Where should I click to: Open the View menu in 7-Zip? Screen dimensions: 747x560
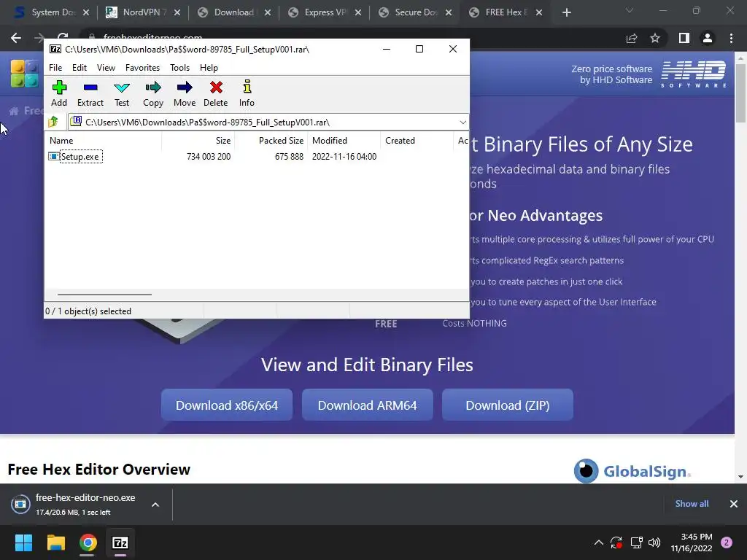[x=106, y=68]
